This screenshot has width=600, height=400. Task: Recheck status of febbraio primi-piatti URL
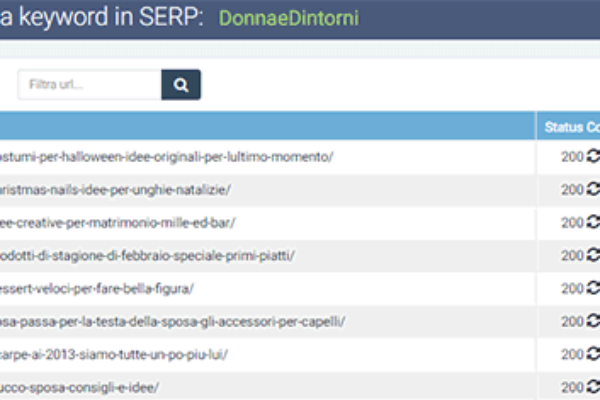592,255
